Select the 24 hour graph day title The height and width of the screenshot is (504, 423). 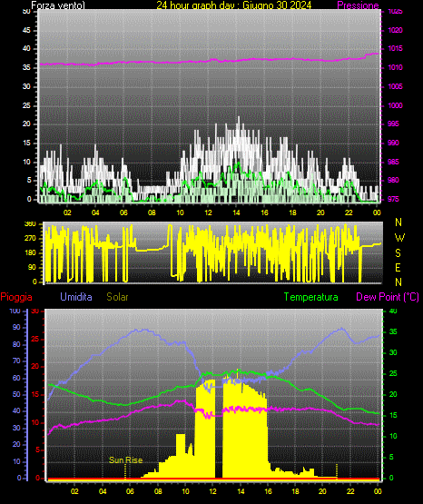(234, 5)
